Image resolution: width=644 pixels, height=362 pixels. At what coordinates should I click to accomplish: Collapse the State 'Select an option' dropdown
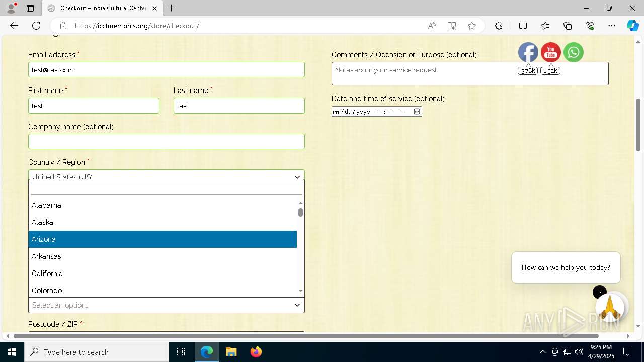pos(167,305)
